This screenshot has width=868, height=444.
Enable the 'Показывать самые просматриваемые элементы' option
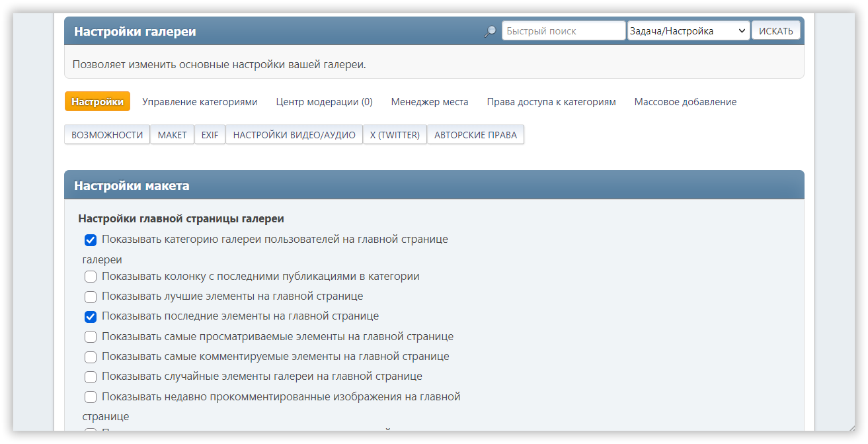coord(91,337)
